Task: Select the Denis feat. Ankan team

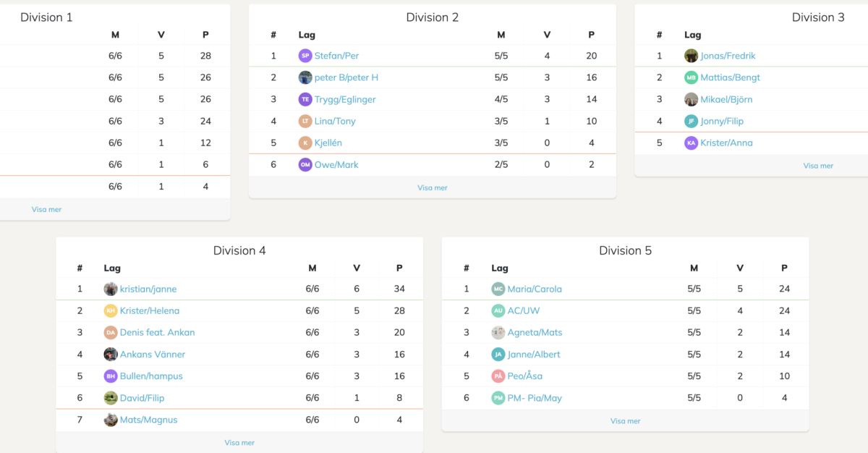Action: (x=157, y=332)
